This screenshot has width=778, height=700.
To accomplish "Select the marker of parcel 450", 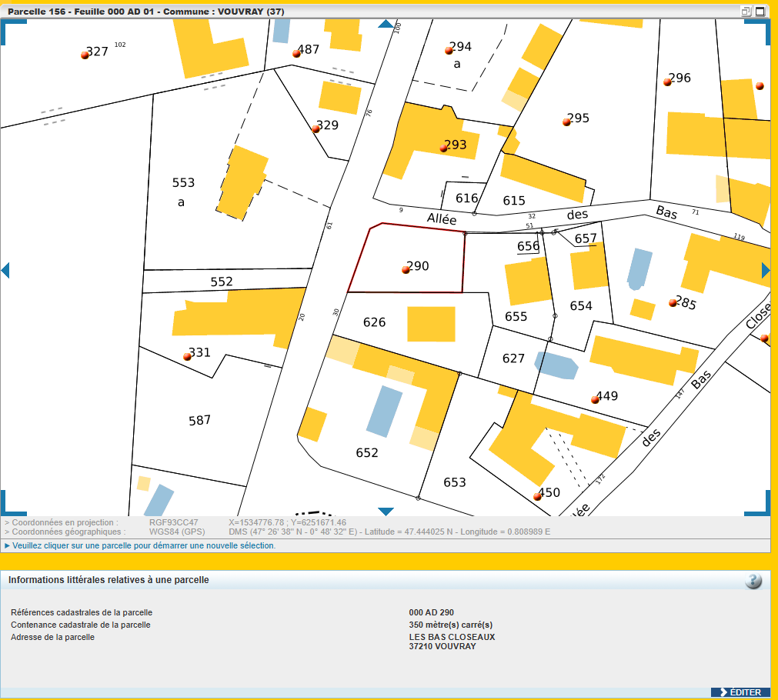I will click(x=537, y=497).
